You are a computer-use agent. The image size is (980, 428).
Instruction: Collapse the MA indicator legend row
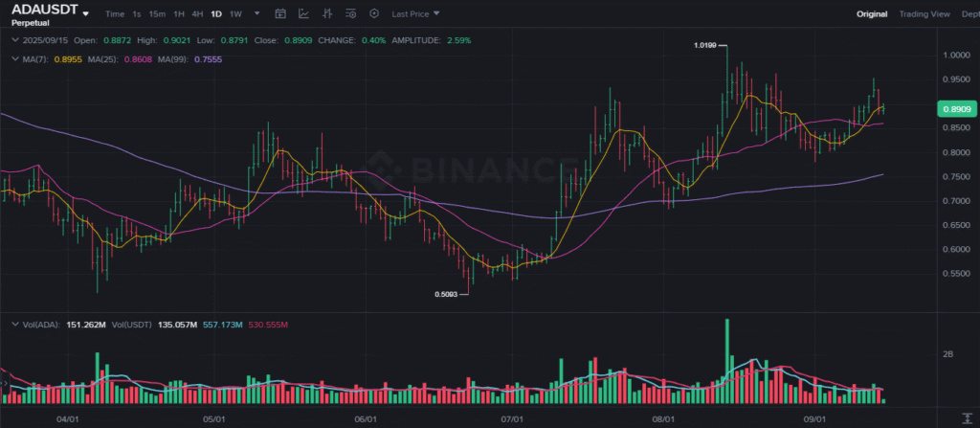point(13,59)
